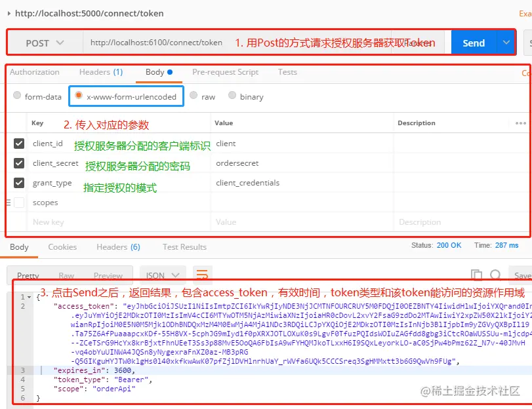This screenshot has height=409, width=532.
Task: Open the request Headers (1) tab
Action: (101, 72)
